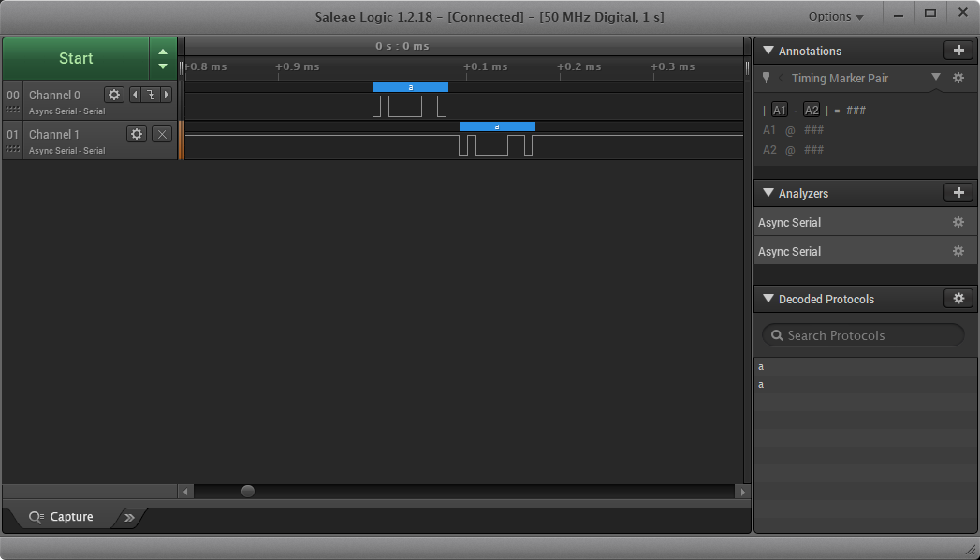Image resolution: width=980 pixels, height=560 pixels.
Task: Expand the Timing Marker Pair dropdown arrow
Action: [x=936, y=78]
